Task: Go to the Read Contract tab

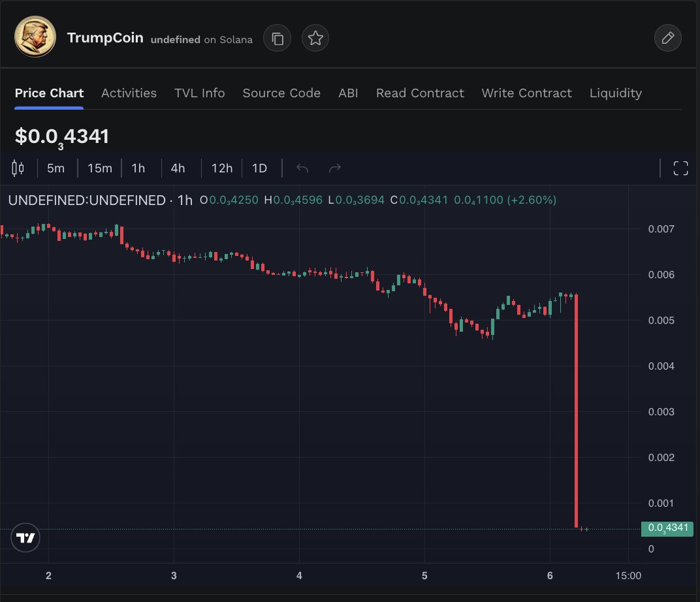Action: pos(420,93)
